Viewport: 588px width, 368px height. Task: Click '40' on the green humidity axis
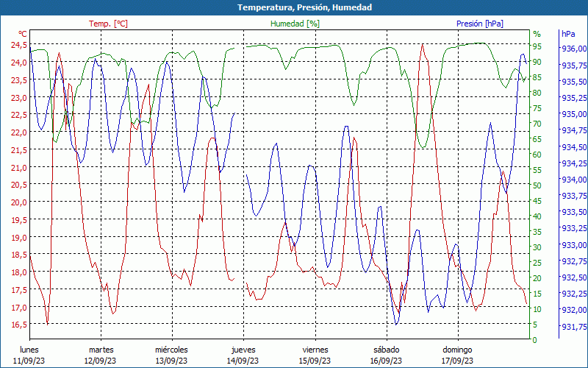point(537,216)
